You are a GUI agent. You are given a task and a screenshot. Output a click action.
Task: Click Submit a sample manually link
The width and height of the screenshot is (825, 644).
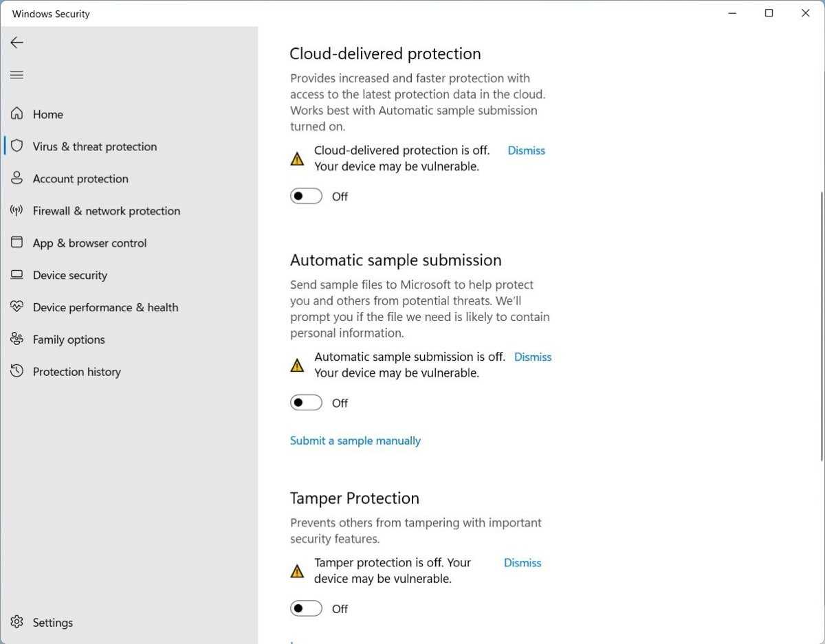click(x=355, y=441)
